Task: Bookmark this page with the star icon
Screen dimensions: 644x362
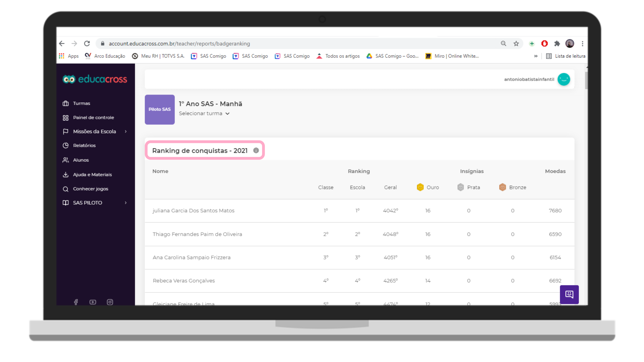Action: click(x=516, y=43)
